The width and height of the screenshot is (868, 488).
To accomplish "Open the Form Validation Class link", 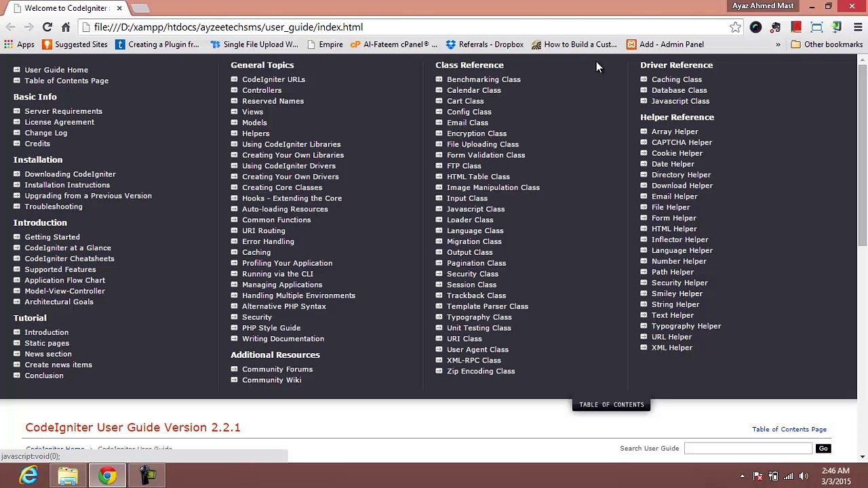I will pos(486,155).
